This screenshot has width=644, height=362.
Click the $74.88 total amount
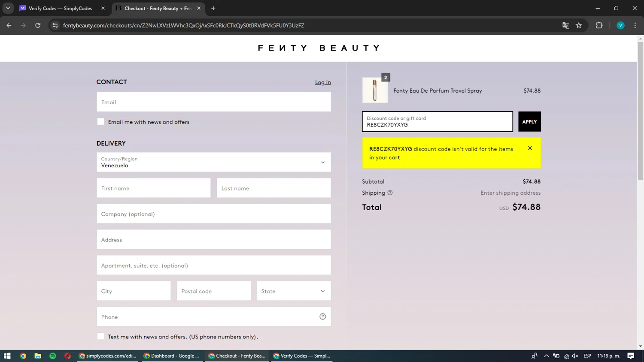[526, 207]
